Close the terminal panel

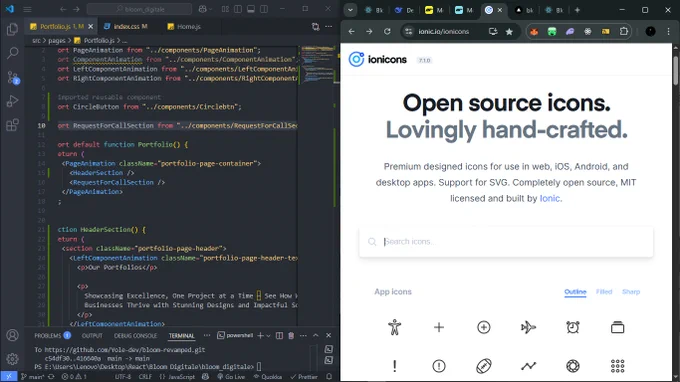328,336
